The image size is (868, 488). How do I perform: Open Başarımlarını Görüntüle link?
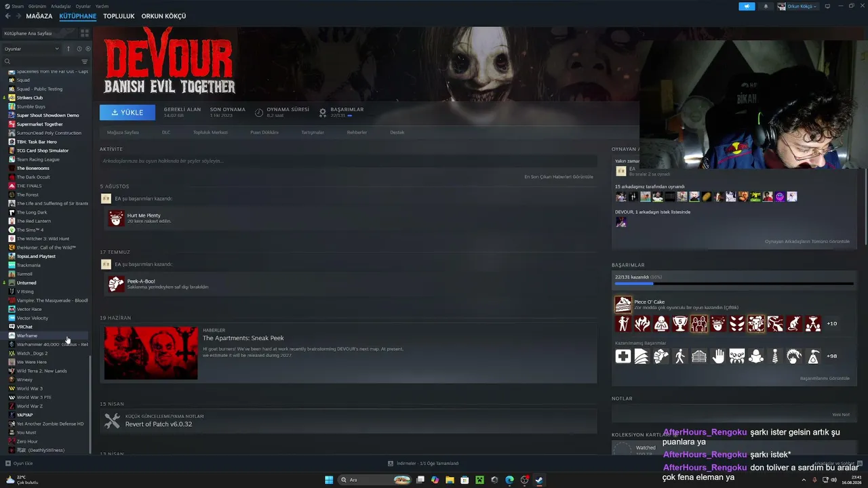pos(825,378)
